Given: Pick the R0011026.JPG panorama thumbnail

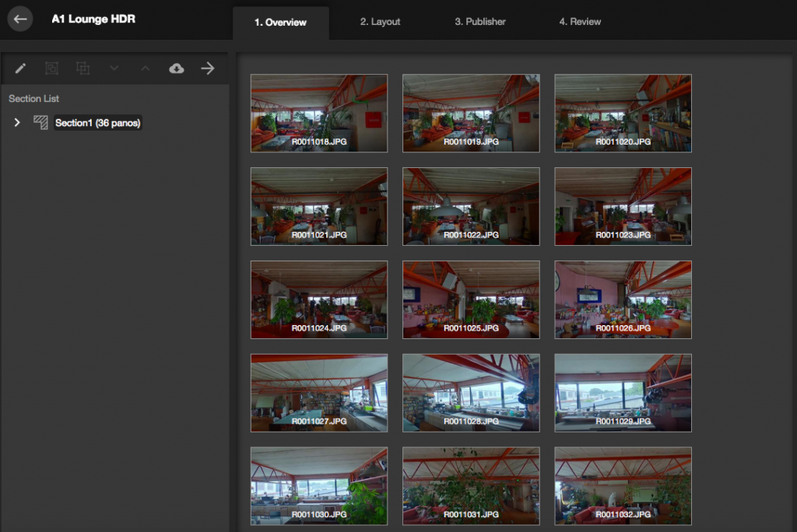Looking at the screenshot, I should click(x=623, y=299).
